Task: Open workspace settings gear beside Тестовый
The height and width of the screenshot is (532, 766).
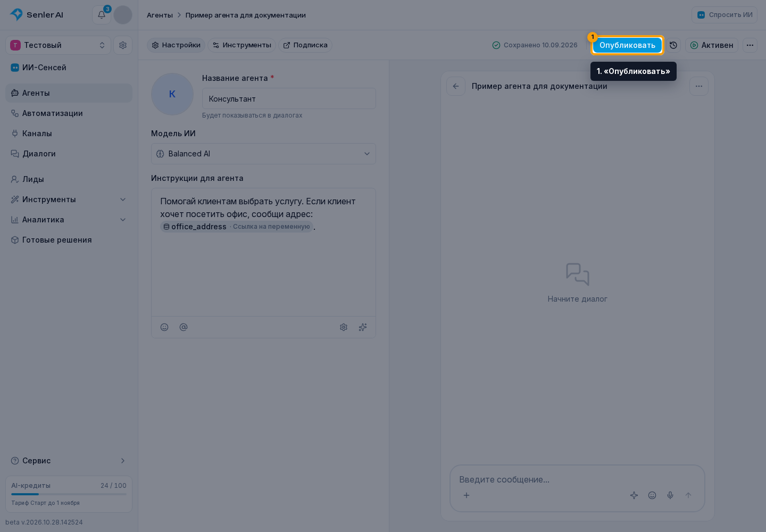Action: 123,45
